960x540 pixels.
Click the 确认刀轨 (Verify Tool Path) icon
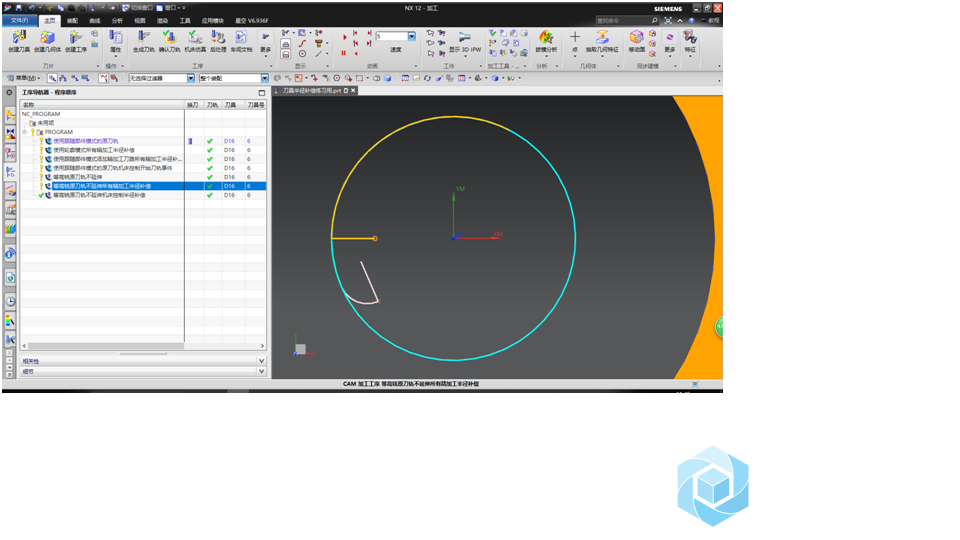coord(170,42)
